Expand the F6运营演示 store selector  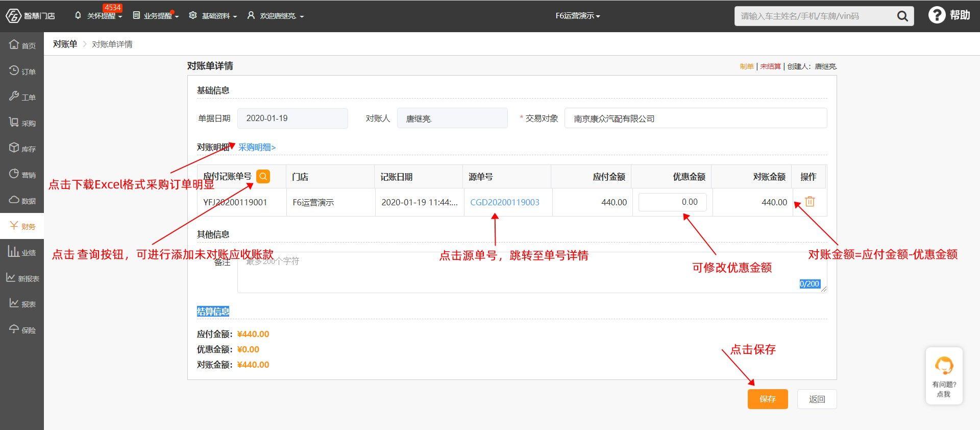click(578, 16)
